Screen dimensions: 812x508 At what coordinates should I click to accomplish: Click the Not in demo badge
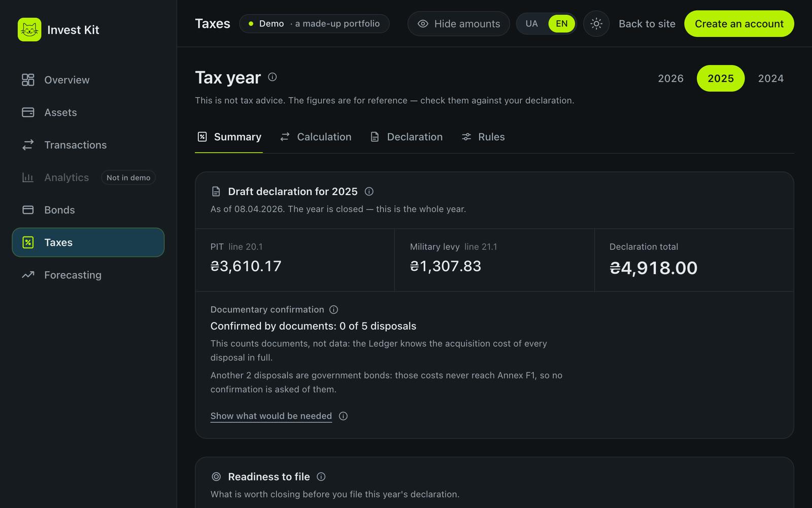click(128, 177)
